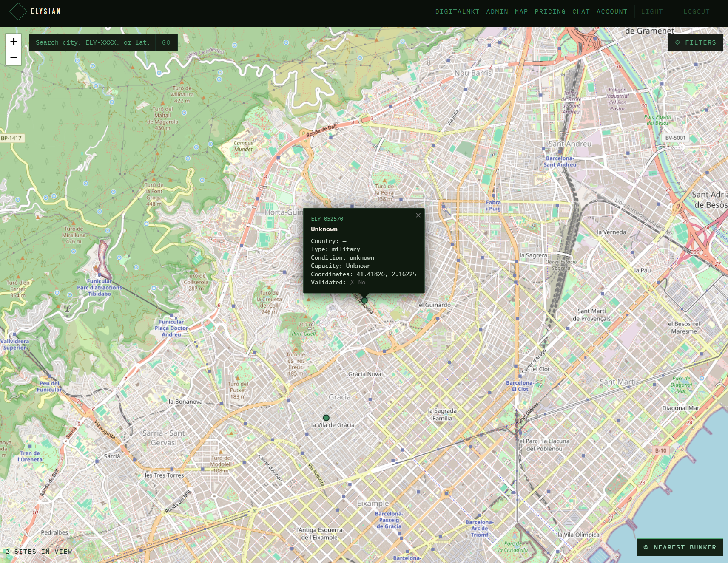Open the DigitalMkt menu item
Viewport: 728px width, 563px height.
pos(457,11)
